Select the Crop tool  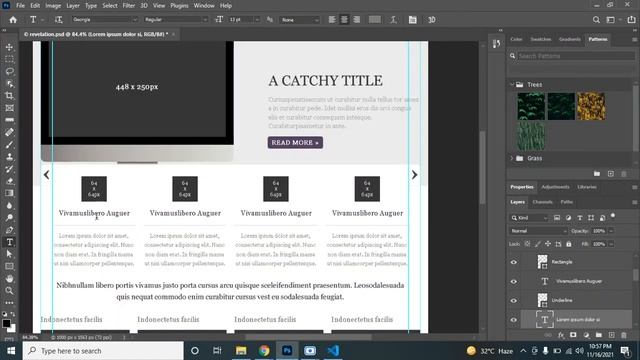[9, 96]
